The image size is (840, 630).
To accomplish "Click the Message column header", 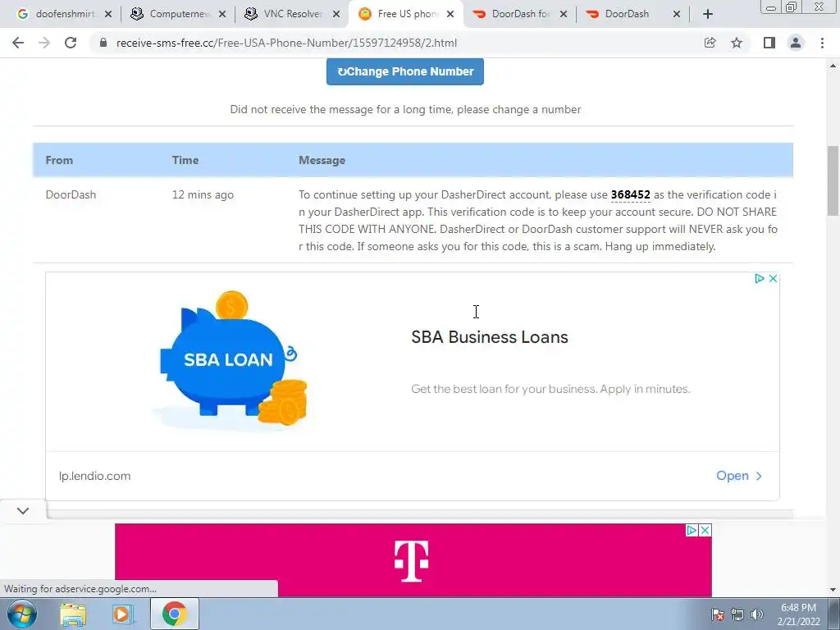I will pos(322,160).
